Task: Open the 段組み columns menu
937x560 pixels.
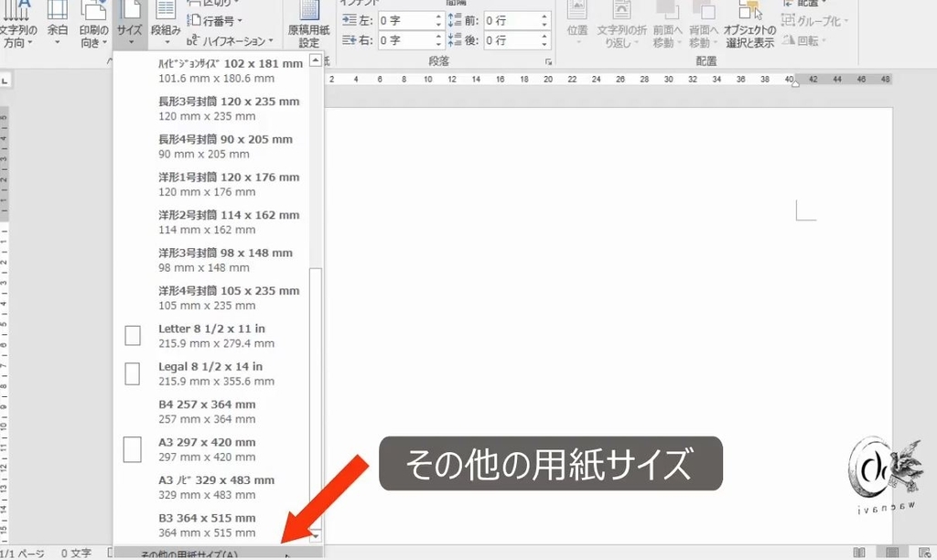Action: (x=166, y=25)
